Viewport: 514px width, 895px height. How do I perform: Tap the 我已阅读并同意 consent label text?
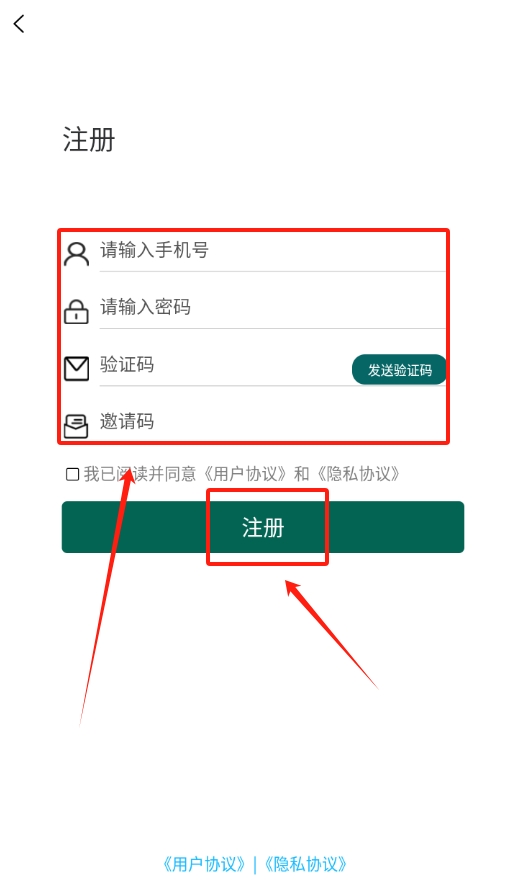click(x=140, y=474)
